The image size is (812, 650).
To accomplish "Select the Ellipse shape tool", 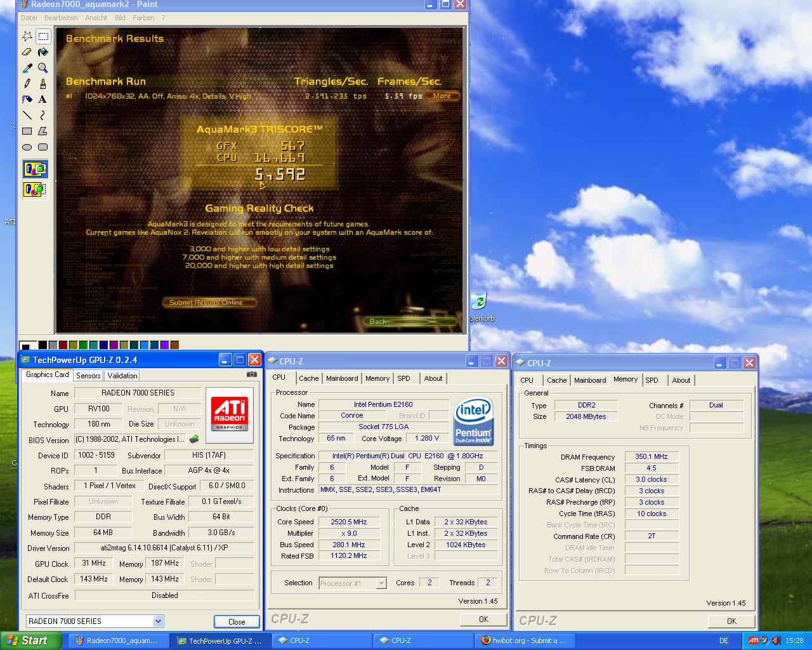I will pos(27,147).
